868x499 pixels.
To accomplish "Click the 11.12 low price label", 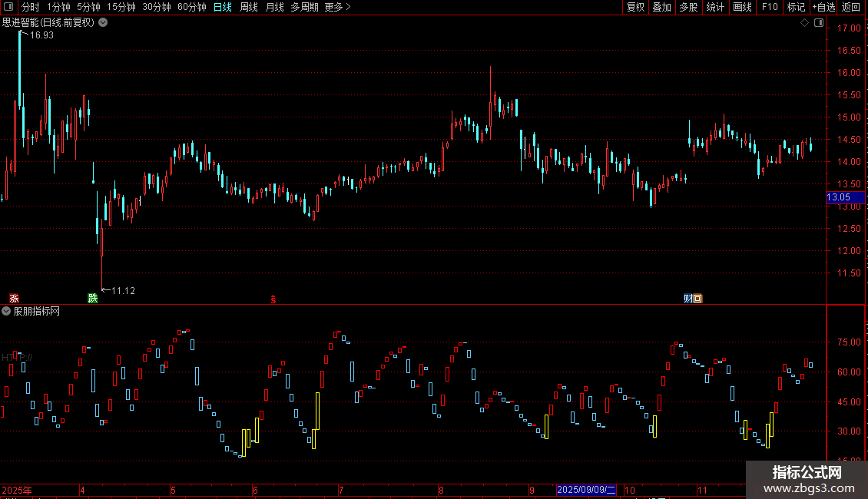I will pyautogui.click(x=123, y=290).
